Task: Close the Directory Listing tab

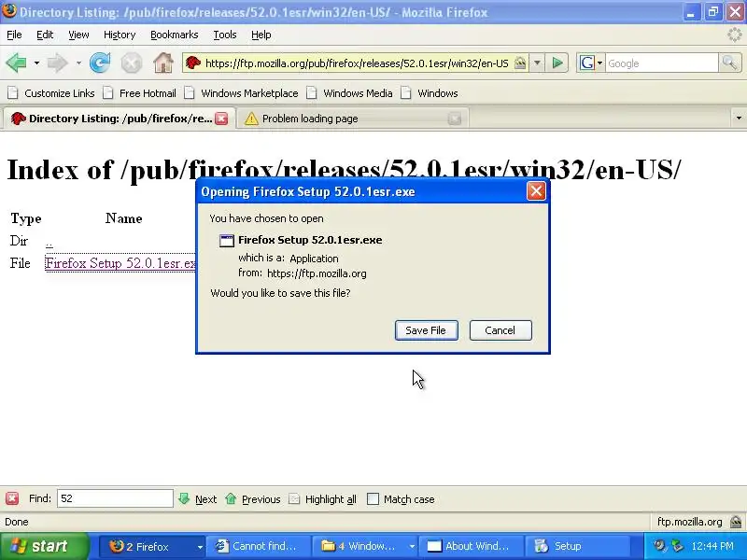Action: [221, 119]
